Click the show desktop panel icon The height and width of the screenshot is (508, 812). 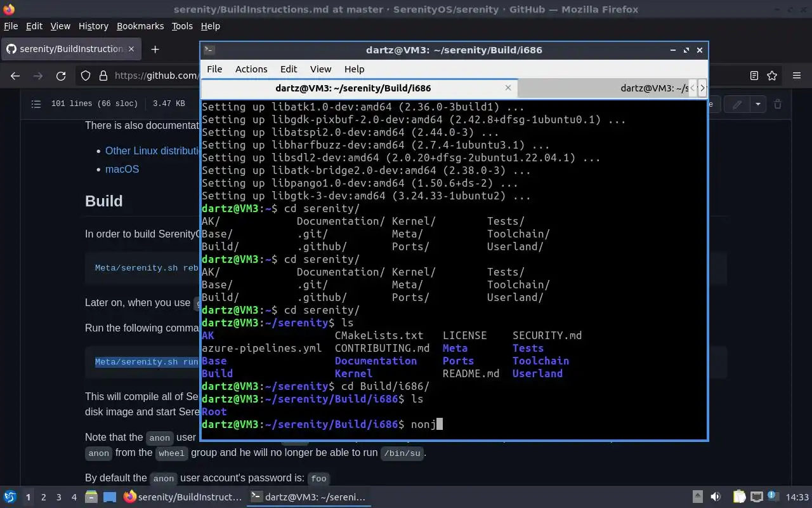[x=110, y=497]
